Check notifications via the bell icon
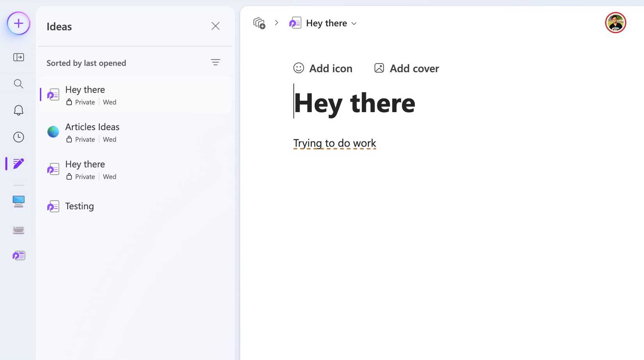644x360 pixels. [x=18, y=110]
